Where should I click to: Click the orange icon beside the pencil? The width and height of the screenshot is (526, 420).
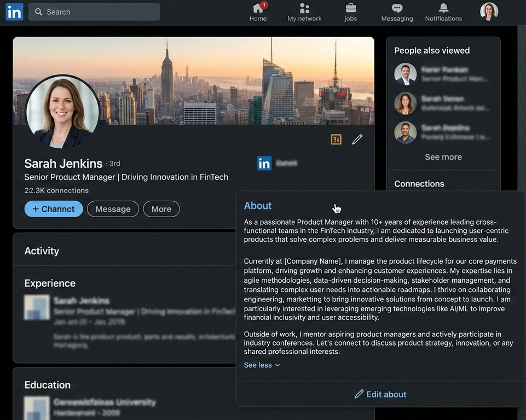(x=336, y=140)
